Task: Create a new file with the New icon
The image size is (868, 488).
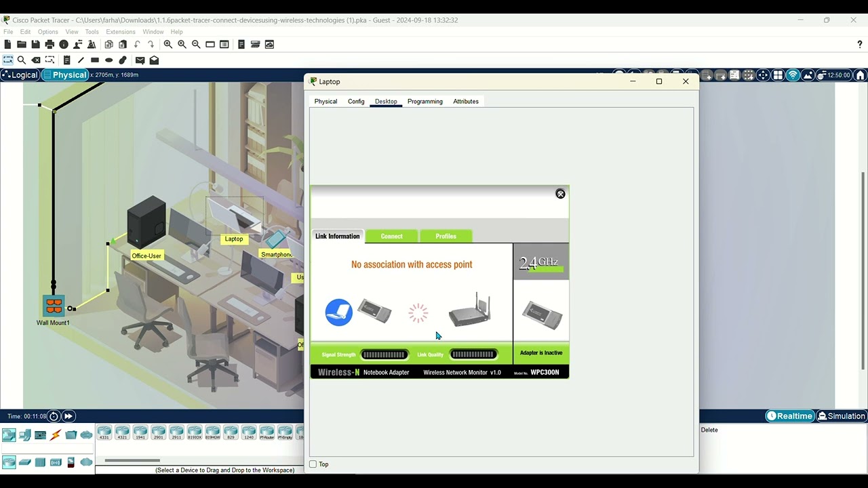Action: [x=7, y=44]
